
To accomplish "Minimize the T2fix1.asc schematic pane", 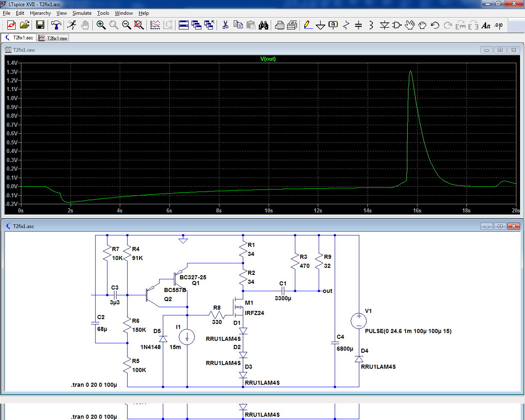I will coord(486,226).
